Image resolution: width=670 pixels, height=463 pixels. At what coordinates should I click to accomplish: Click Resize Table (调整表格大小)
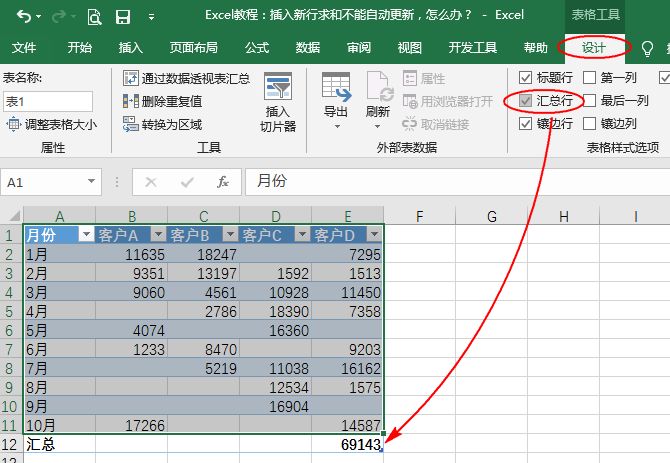click(52, 124)
